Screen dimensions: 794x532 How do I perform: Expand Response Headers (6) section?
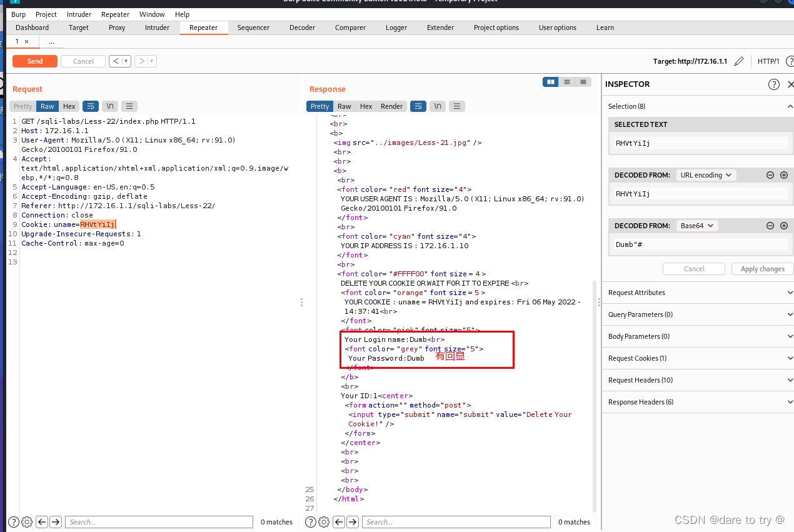pyautogui.click(x=698, y=402)
